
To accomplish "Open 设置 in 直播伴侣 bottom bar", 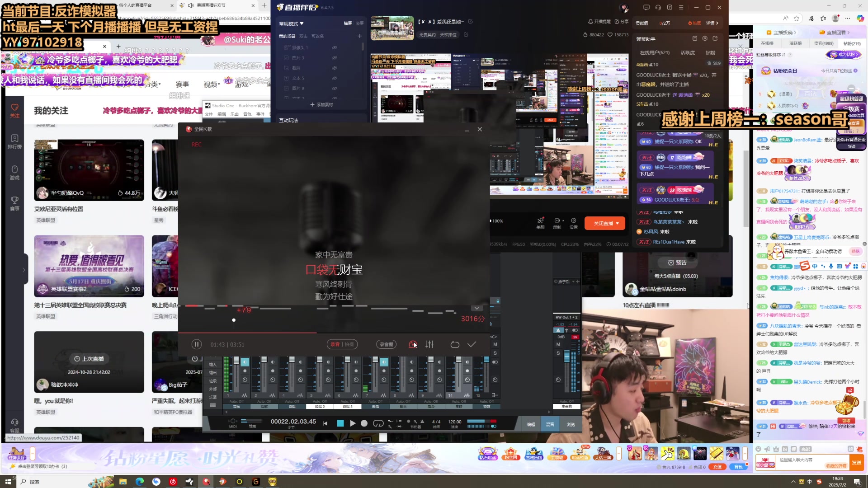I will pos(574,223).
